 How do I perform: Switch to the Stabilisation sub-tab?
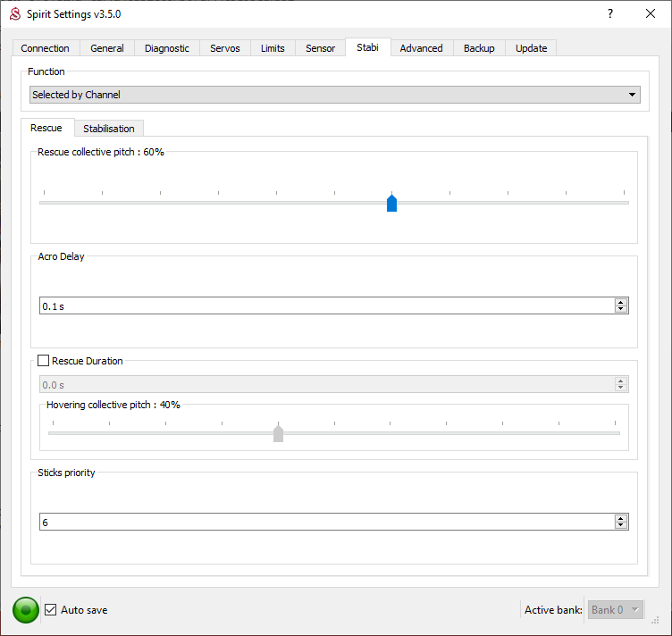tap(108, 129)
